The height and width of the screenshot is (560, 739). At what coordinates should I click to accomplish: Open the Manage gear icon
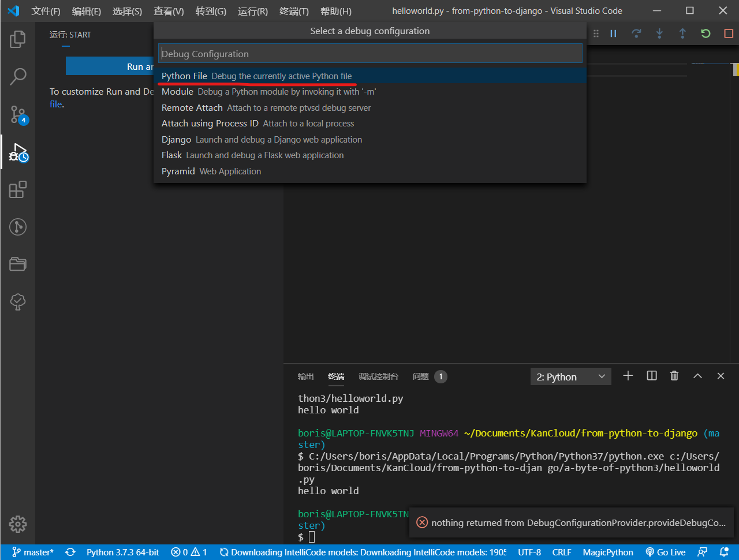tap(18, 524)
